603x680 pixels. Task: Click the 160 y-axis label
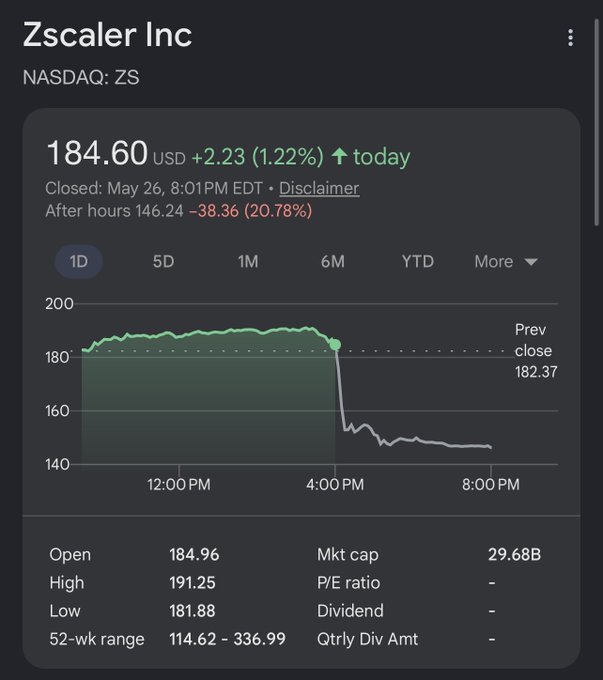click(x=57, y=411)
